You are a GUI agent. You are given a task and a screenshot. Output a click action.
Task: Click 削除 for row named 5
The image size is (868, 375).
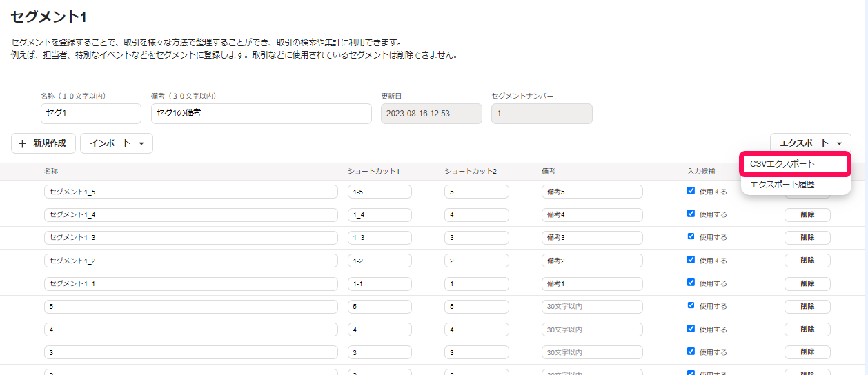pos(807,307)
